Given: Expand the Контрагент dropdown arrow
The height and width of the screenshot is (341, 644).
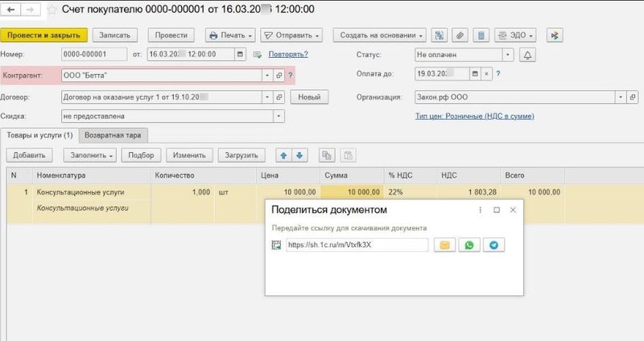Looking at the screenshot, I should click(267, 76).
